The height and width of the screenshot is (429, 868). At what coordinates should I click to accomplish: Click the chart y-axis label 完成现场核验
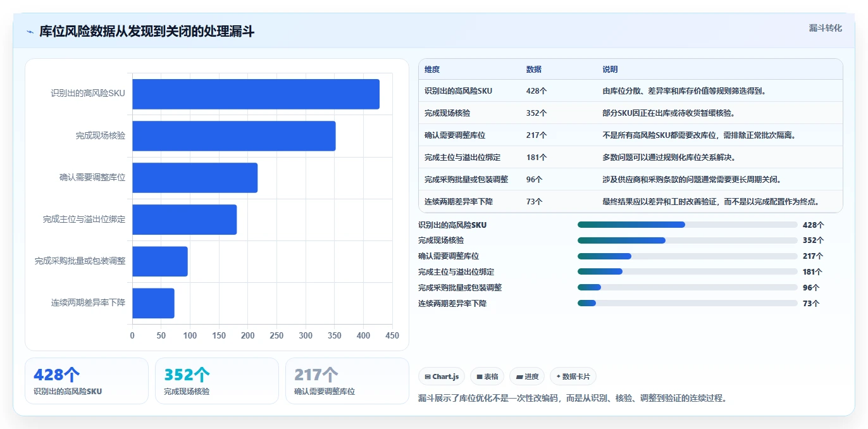coord(101,135)
